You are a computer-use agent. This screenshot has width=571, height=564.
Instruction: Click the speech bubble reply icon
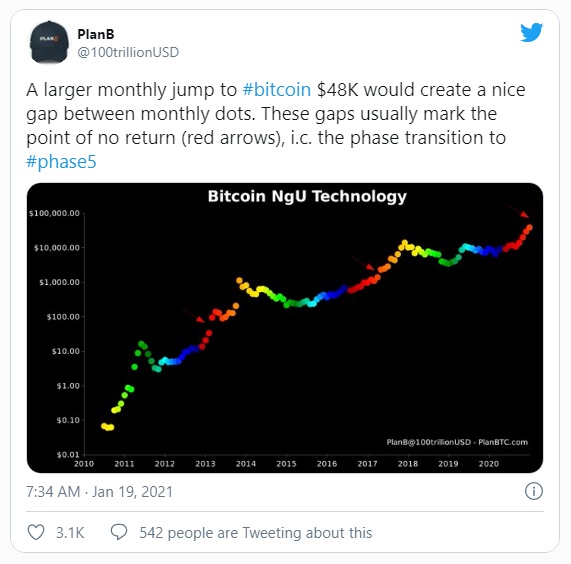click(119, 532)
